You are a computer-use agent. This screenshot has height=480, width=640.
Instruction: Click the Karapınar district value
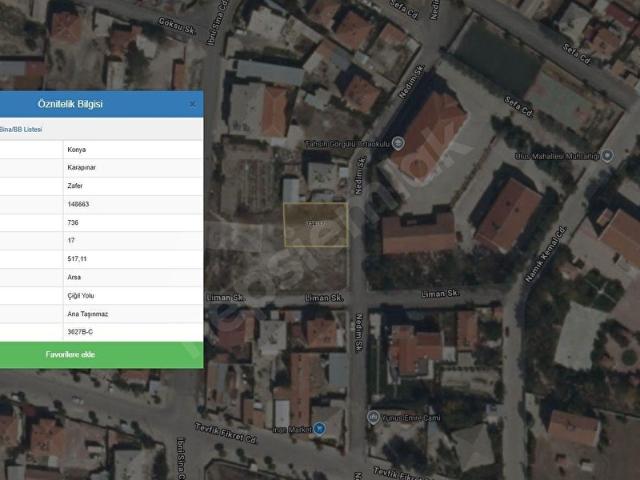pyautogui.click(x=82, y=168)
